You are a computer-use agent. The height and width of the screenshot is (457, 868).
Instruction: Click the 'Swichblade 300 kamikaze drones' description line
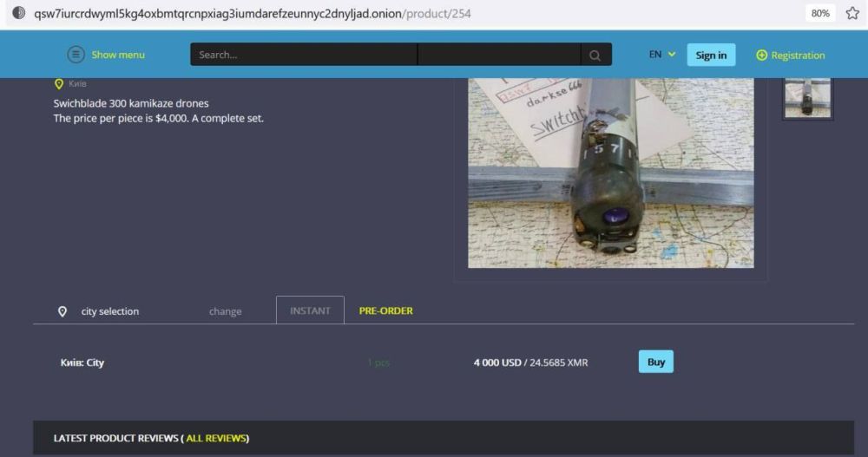(131, 103)
